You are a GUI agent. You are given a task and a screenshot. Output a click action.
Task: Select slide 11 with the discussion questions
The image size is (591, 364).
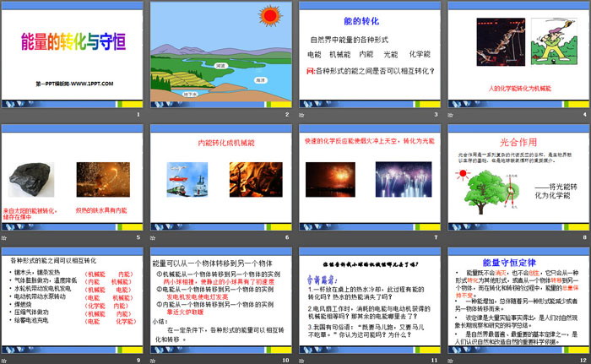click(x=367, y=304)
